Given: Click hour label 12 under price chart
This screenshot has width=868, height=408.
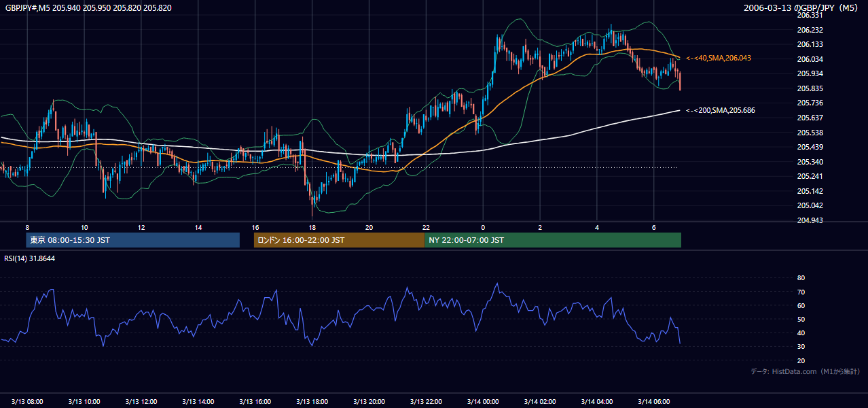Looking at the screenshot, I should pos(141,227).
